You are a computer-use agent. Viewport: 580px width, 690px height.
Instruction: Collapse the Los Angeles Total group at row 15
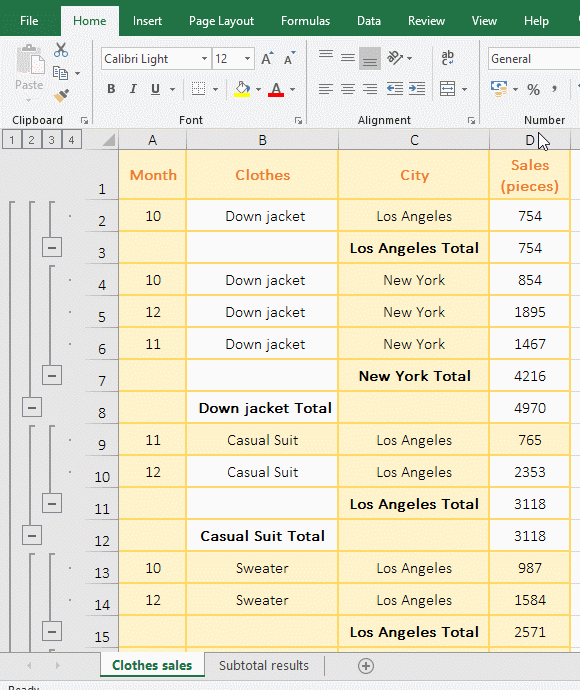coord(51,631)
